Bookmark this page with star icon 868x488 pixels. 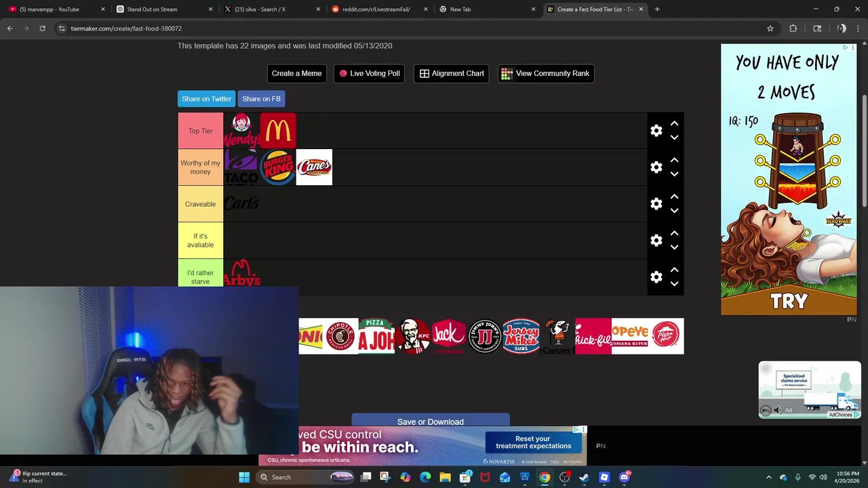[x=770, y=28]
